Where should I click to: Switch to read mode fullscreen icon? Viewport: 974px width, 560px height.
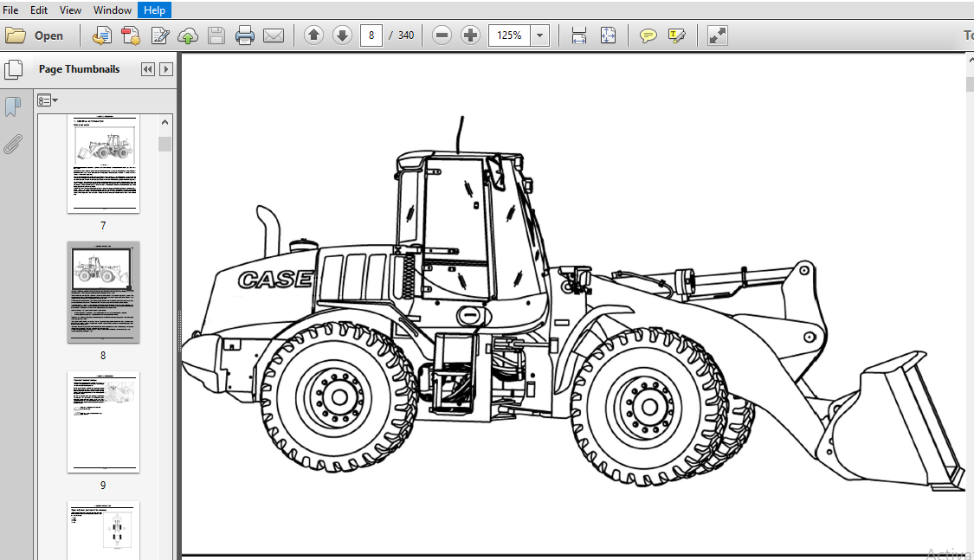tap(718, 35)
